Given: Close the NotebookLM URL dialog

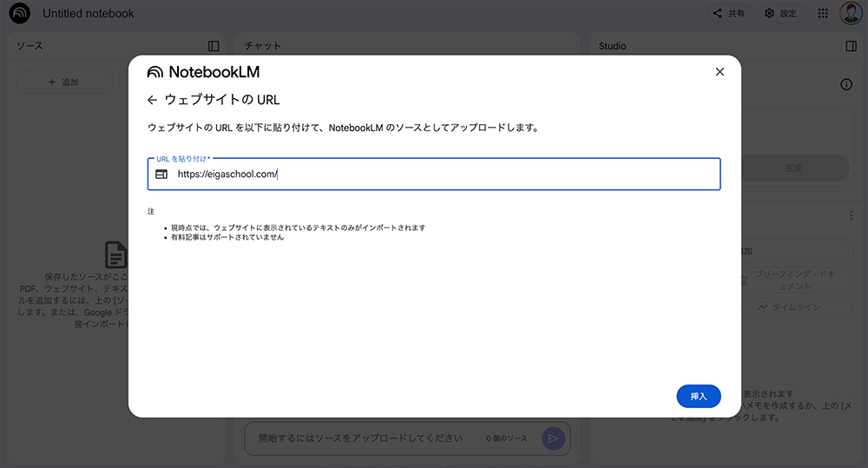Looking at the screenshot, I should 719,72.
